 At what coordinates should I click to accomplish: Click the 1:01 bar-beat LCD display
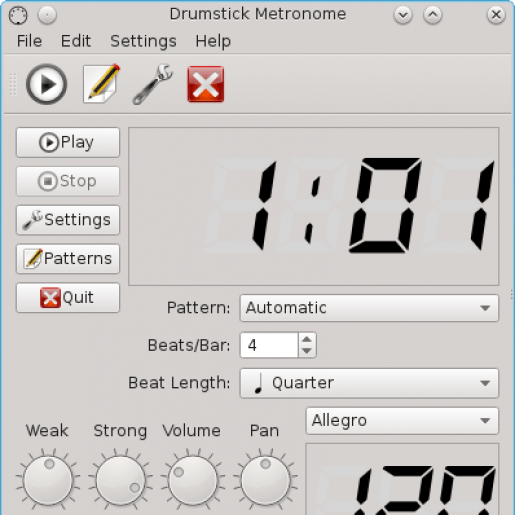(314, 206)
